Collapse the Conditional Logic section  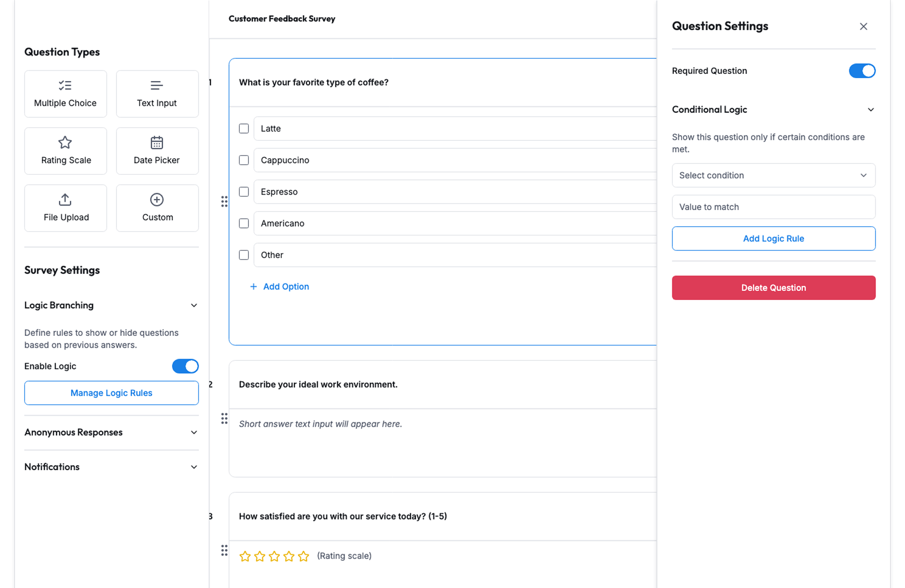(x=870, y=110)
